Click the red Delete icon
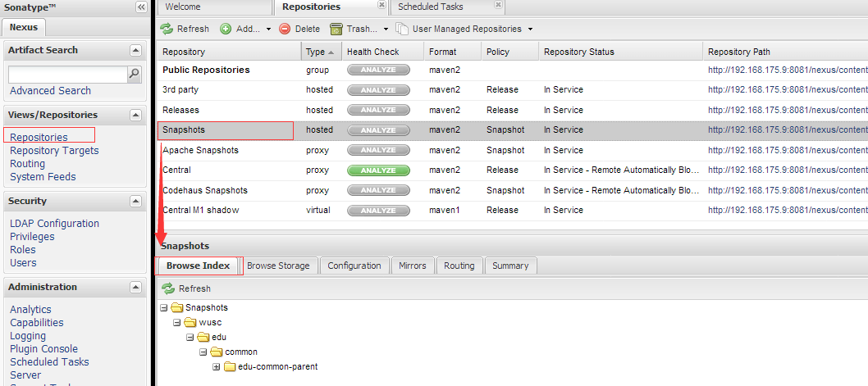The width and height of the screenshot is (868, 386). pos(285,29)
